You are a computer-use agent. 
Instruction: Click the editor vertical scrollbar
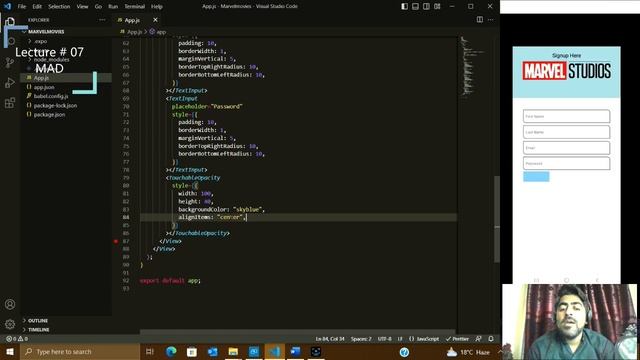click(497, 219)
